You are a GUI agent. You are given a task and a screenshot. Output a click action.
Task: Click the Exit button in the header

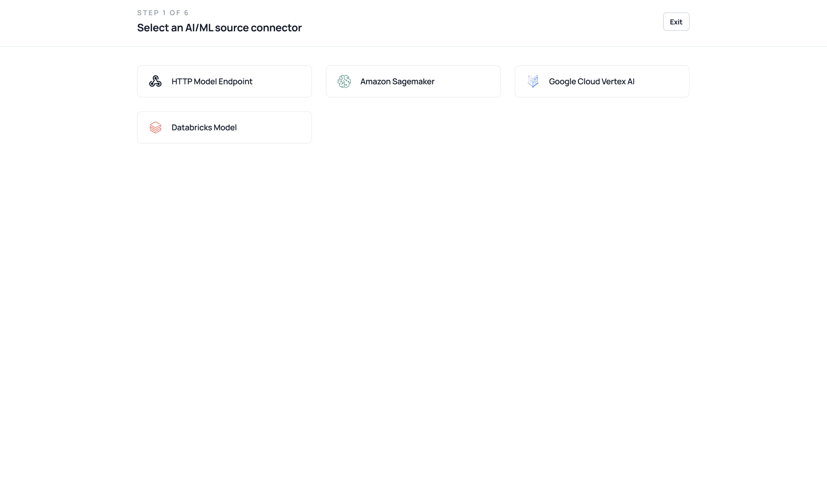pyautogui.click(x=676, y=22)
